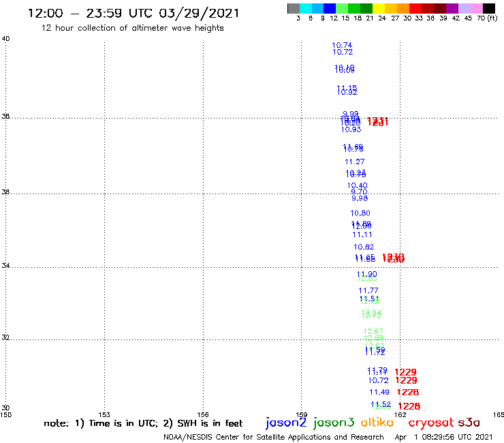This screenshot has height=443, width=504.
Task: Select the yellow swatch in the wave height legend
Action: point(379,8)
